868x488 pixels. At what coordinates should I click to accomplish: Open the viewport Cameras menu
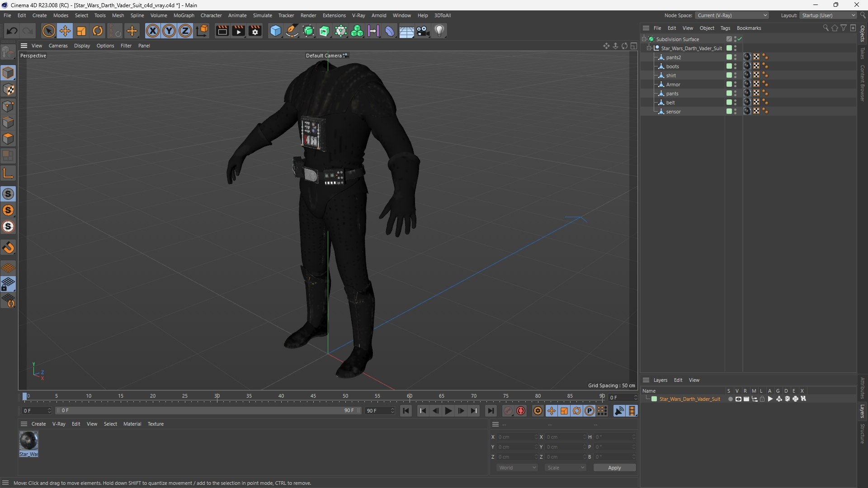(x=58, y=46)
